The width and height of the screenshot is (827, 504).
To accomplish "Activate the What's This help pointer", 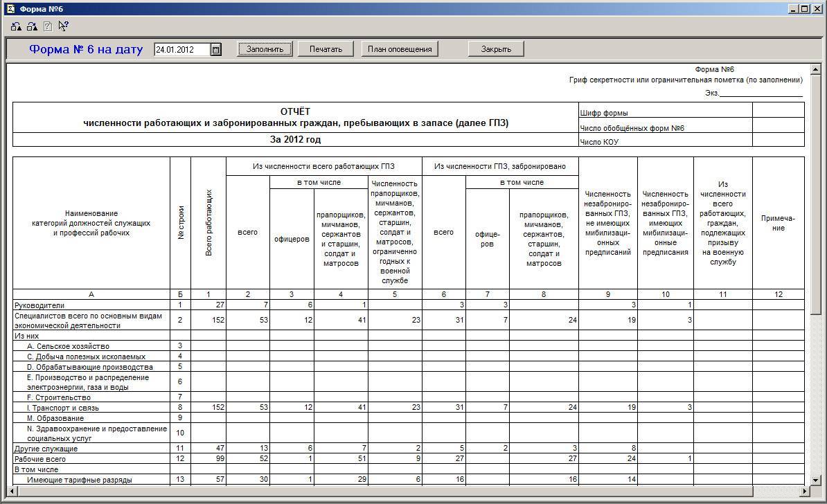I will (x=63, y=26).
